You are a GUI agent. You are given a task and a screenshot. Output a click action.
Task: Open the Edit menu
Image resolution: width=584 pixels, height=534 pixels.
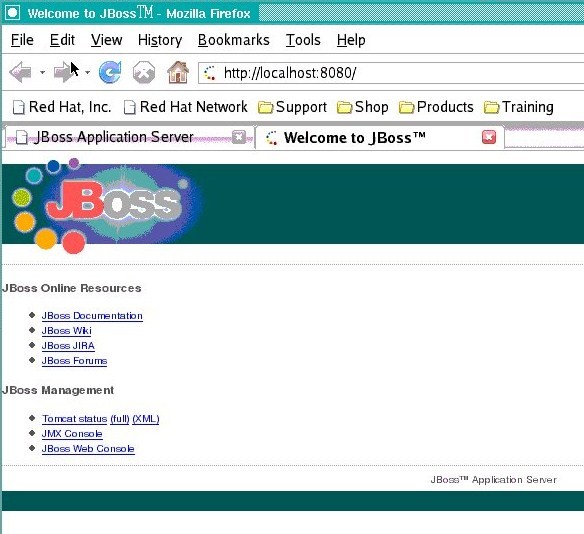click(x=62, y=40)
